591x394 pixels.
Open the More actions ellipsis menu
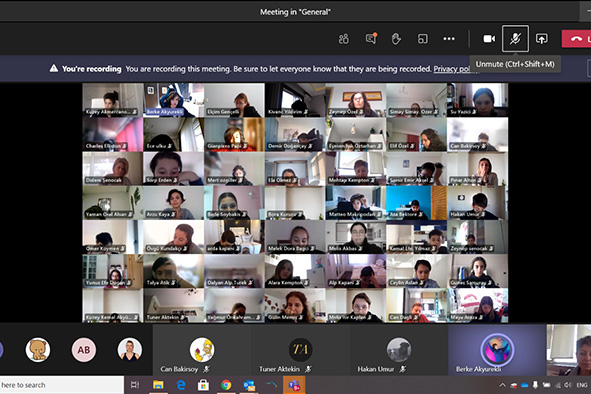tap(449, 39)
